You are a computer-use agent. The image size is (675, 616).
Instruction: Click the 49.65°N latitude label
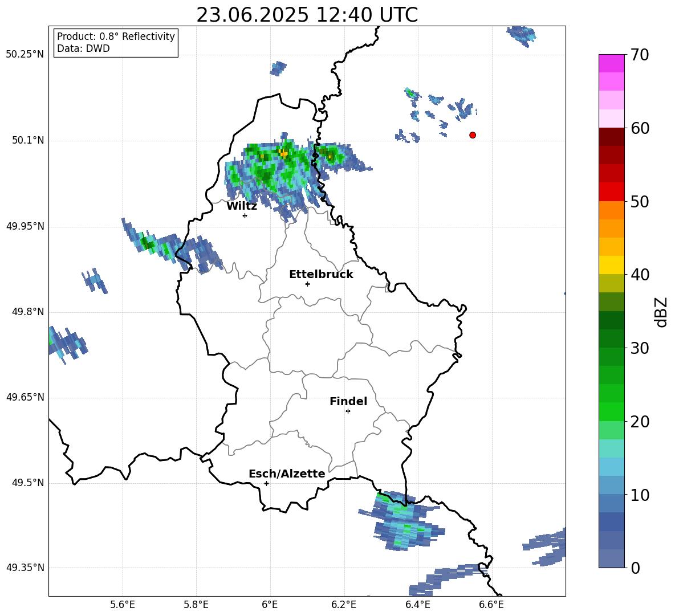pyautogui.click(x=25, y=397)
